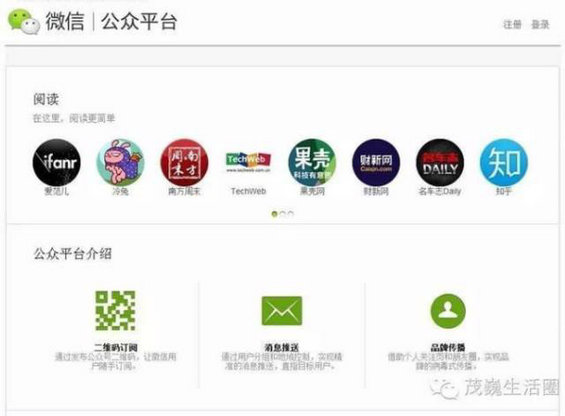The image size is (565, 416).
Task: Open the 知乎 blue circle icon
Action: click(x=504, y=162)
